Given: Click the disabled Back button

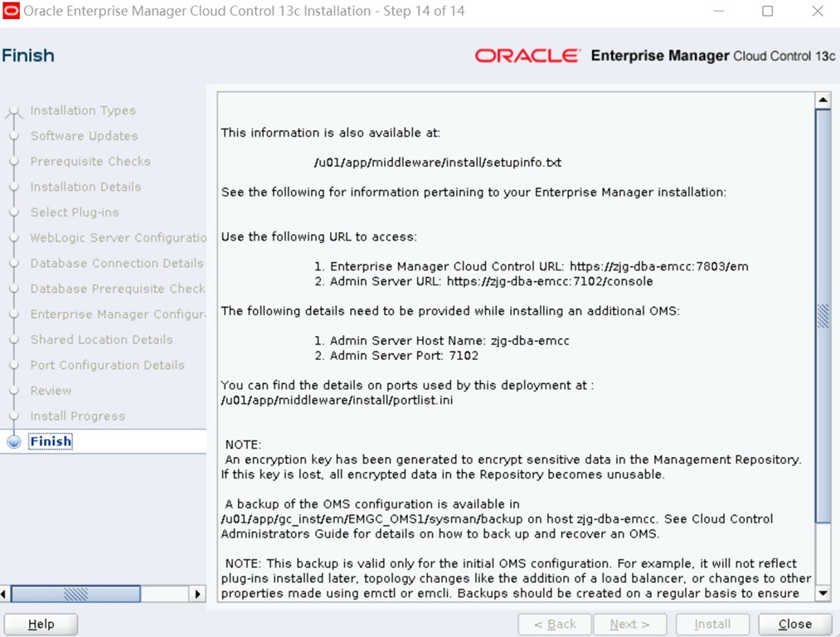Looking at the screenshot, I should (x=555, y=624).
